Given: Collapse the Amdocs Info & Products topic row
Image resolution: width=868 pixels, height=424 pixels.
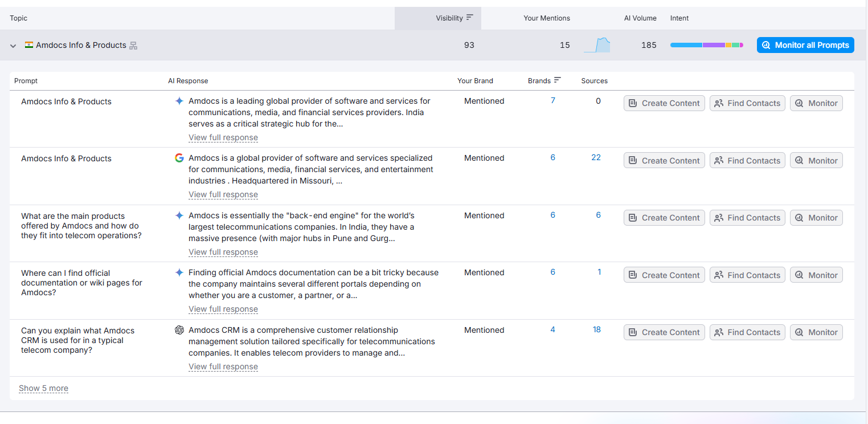Looking at the screenshot, I should 13,46.
